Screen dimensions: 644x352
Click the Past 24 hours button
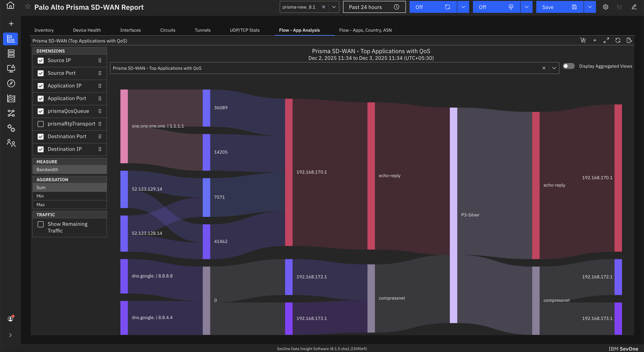tap(374, 7)
